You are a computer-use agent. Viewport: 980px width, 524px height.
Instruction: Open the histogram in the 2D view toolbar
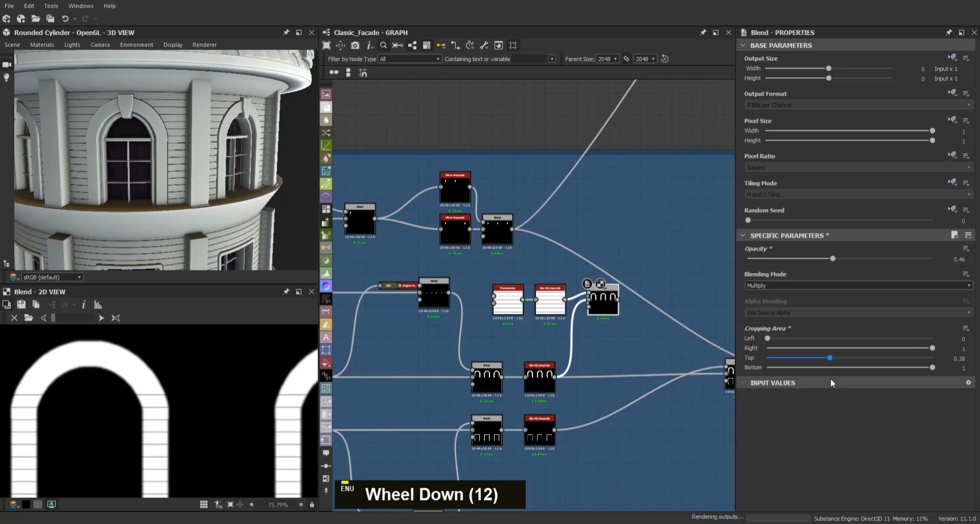pos(98,305)
